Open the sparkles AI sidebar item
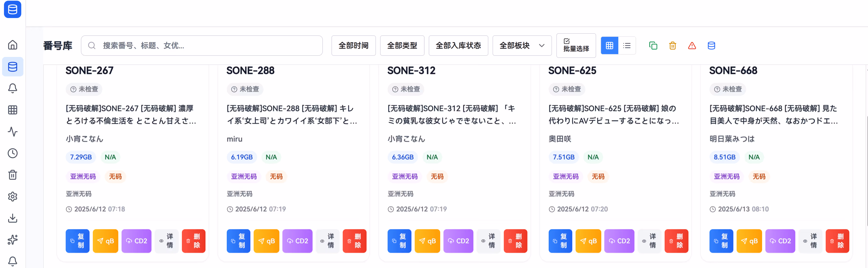The height and width of the screenshot is (268, 868). click(x=12, y=240)
